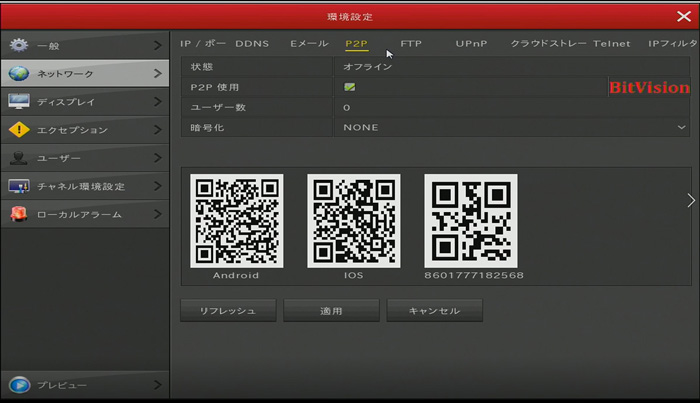The image size is (700, 403).
Task: Select the P2P tab
Action: click(x=357, y=44)
